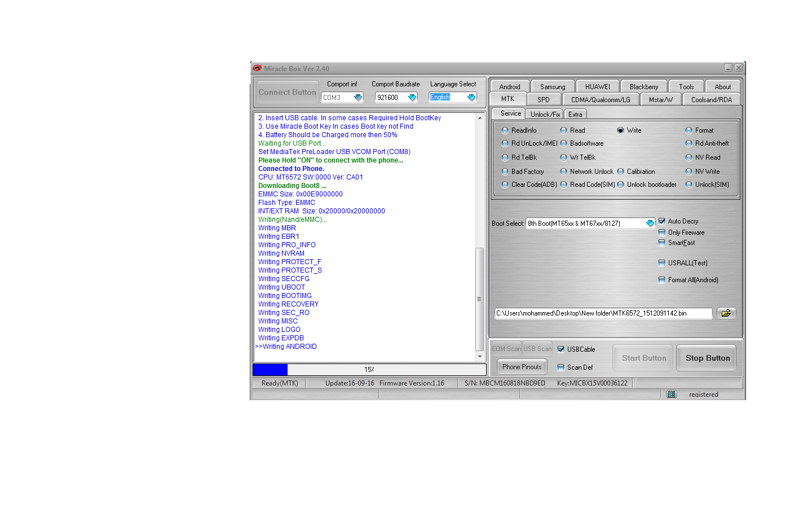Tick the USRALL(Test) checkbox
The height and width of the screenshot is (508, 812).
[662, 263]
